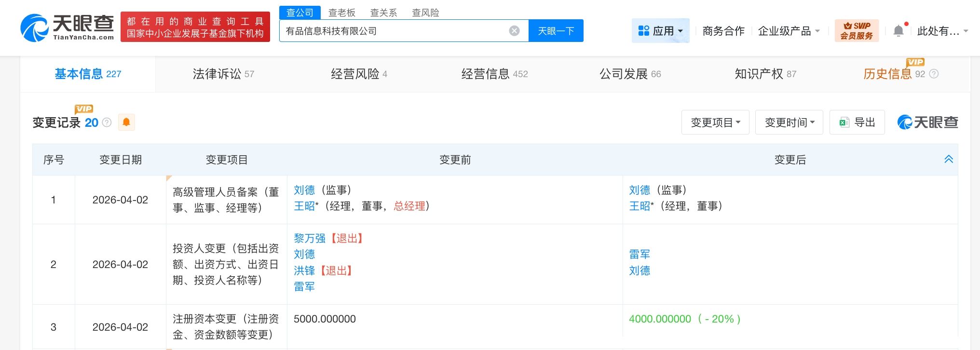Open 雷军 link in row 2 变更后
The width and height of the screenshot is (980, 350).
click(640, 254)
